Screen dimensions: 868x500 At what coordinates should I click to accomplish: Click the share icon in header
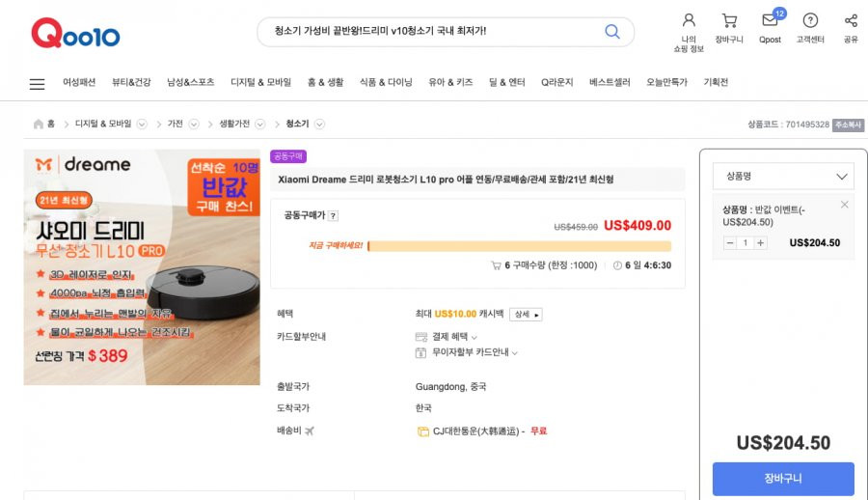click(851, 20)
